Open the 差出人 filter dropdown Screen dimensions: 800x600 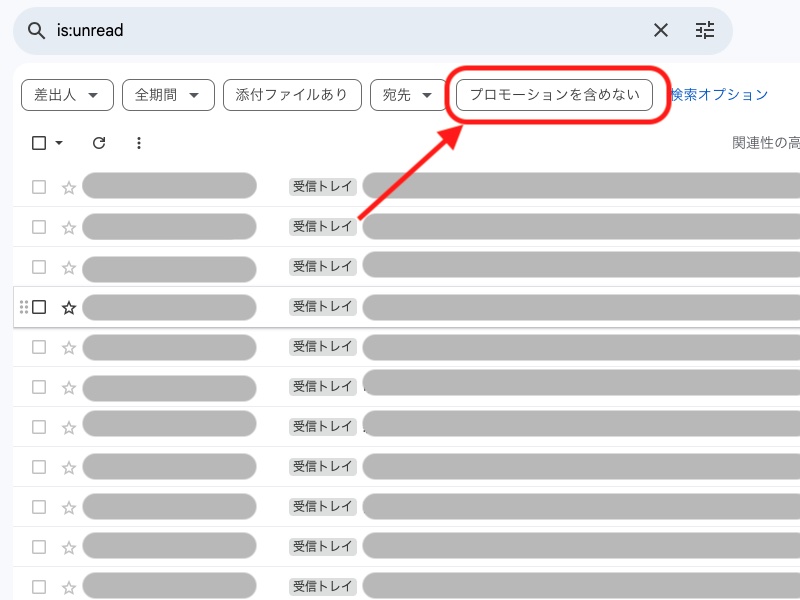[x=67, y=94]
